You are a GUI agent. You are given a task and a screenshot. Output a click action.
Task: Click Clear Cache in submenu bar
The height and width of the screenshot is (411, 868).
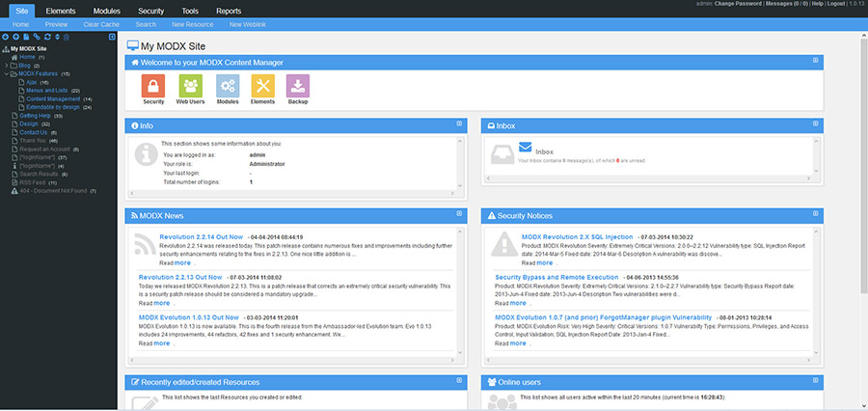coord(101,24)
